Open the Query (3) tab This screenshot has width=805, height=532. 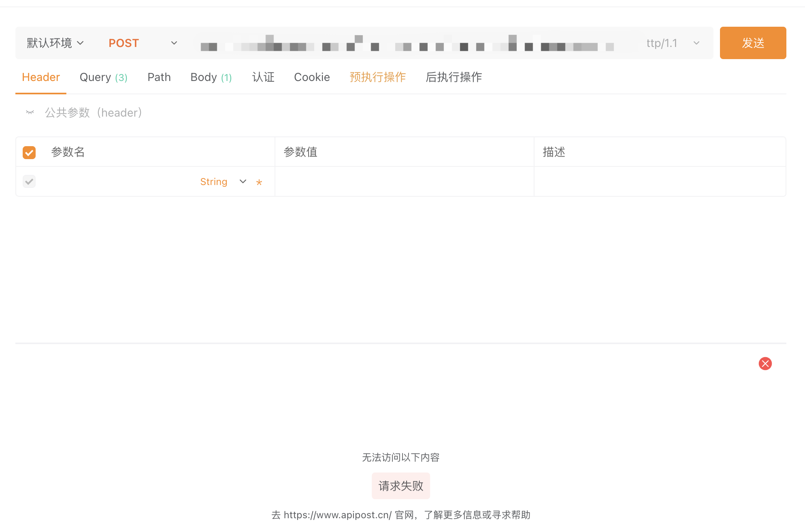click(103, 77)
